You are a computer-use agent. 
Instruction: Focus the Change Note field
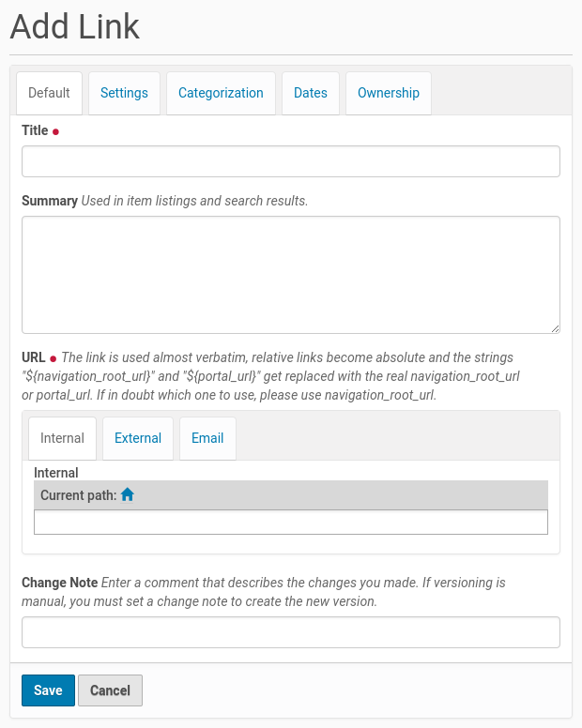[291, 632]
